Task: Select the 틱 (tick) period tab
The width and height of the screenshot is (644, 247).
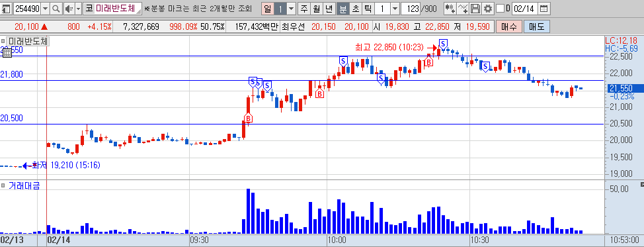Action: pyautogui.click(x=368, y=8)
